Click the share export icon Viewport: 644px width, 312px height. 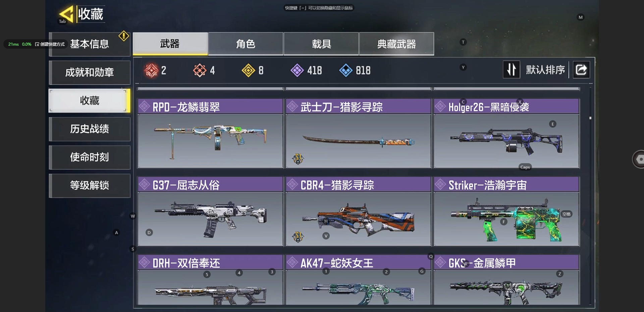coord(581,70)
